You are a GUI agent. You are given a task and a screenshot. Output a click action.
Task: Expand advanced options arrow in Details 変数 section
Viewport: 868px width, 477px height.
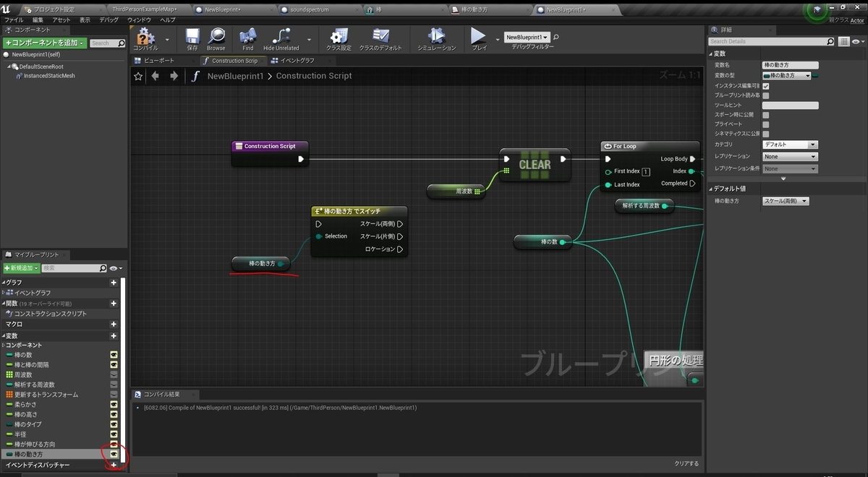coord(783,179)
